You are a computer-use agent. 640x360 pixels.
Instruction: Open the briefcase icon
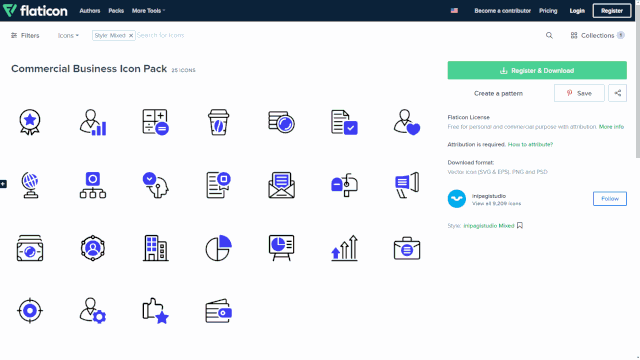407,248
